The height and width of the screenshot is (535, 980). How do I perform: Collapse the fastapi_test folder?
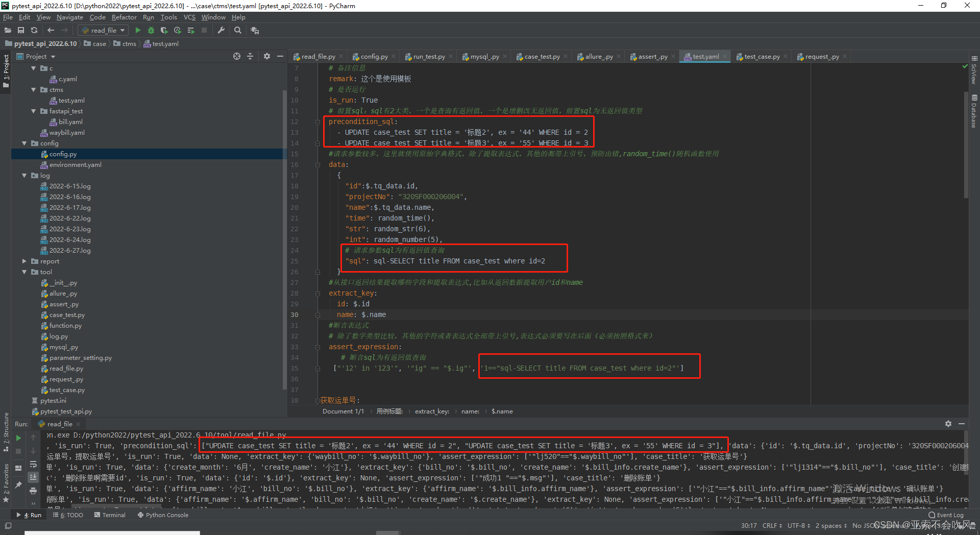point(34,111)
